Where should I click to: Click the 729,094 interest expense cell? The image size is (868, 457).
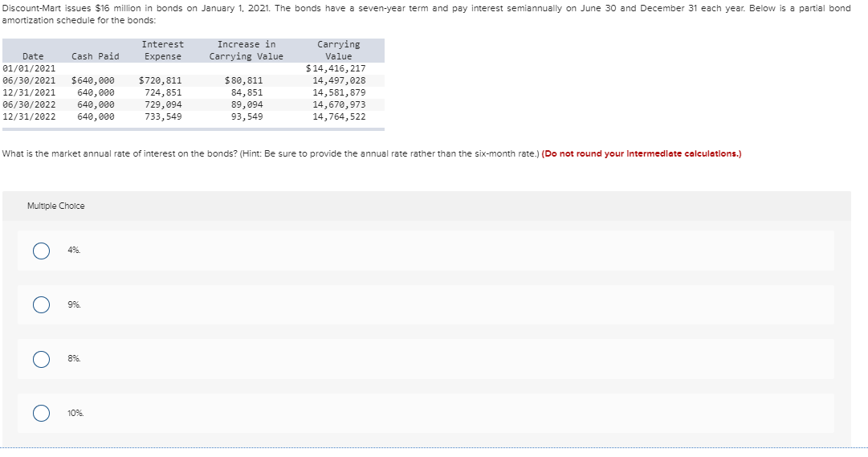tap(163, 104)
